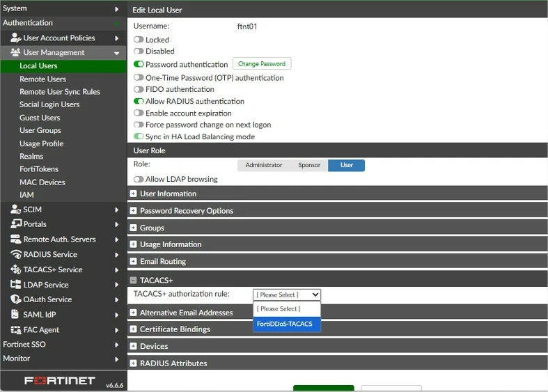Image resolution: width=548 pixels, height=392 pixels.
Task: Enable account expiration toggle
Action: (x=139, y=113)
